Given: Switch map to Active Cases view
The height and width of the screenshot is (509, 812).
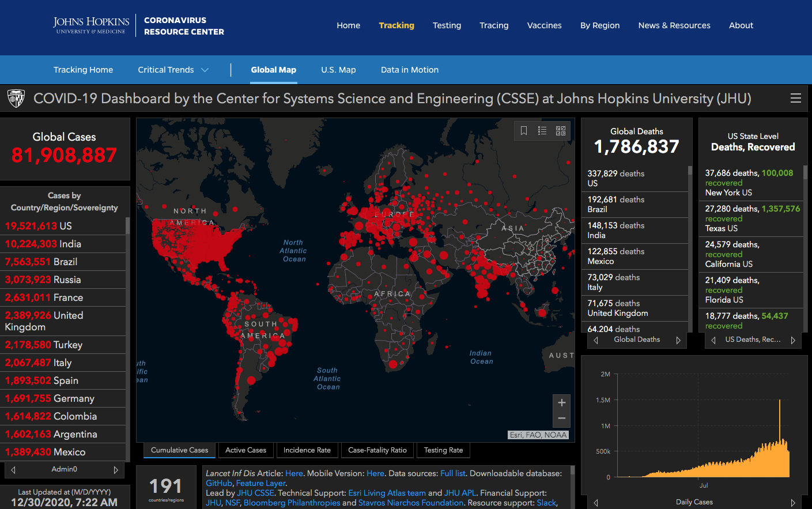Looking at the screenshot, I should pyautogui.click(x=246, y=450).
